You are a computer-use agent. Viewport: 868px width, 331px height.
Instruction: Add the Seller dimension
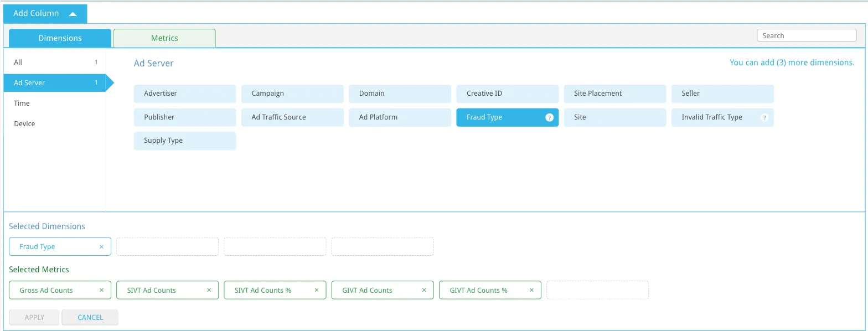click(722, 94)
